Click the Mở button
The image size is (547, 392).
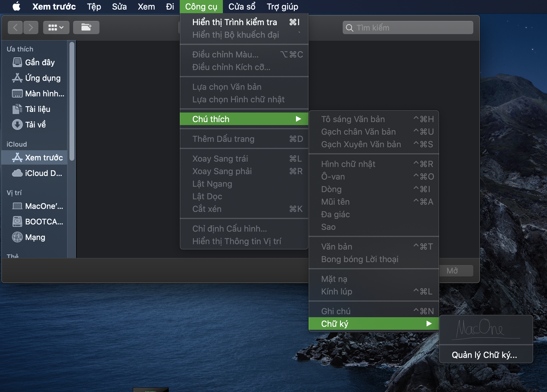(456, 271)
